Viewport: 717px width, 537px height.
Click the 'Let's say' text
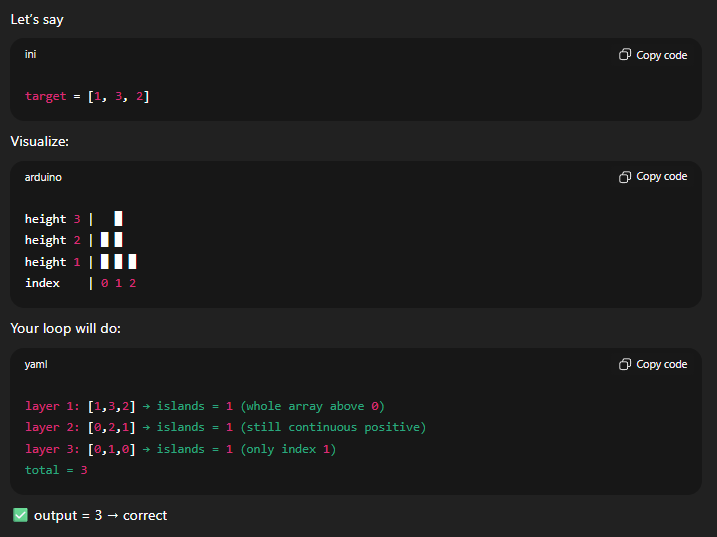(37, 20)
